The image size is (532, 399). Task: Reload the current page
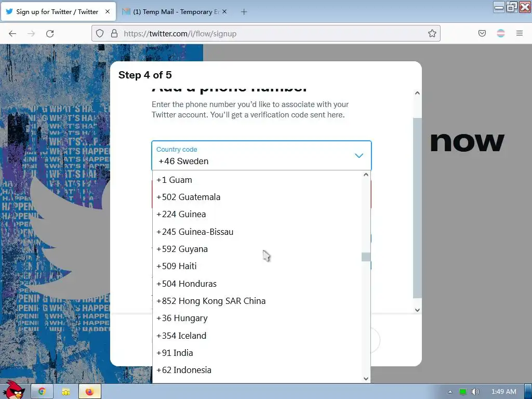click(x=50, y=34)
